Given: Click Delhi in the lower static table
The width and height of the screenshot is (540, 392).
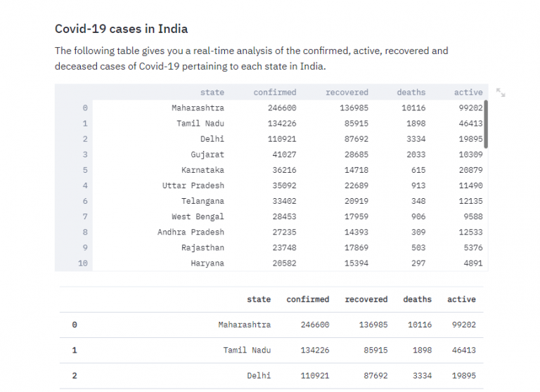Looking at the screenshot, I should [259, 375].
